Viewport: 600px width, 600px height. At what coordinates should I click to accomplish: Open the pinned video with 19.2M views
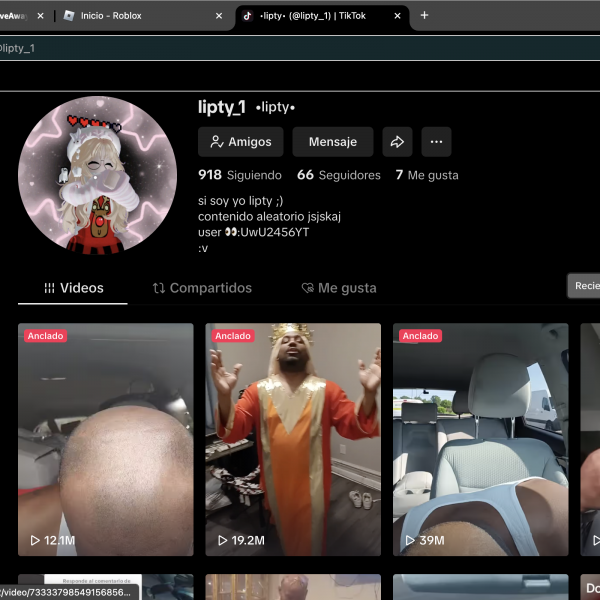click(x=293, y=438)
